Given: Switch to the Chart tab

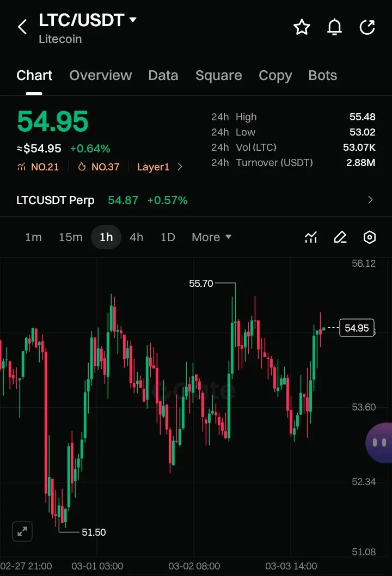Looking at the screenshot, I should coord(34,75).
